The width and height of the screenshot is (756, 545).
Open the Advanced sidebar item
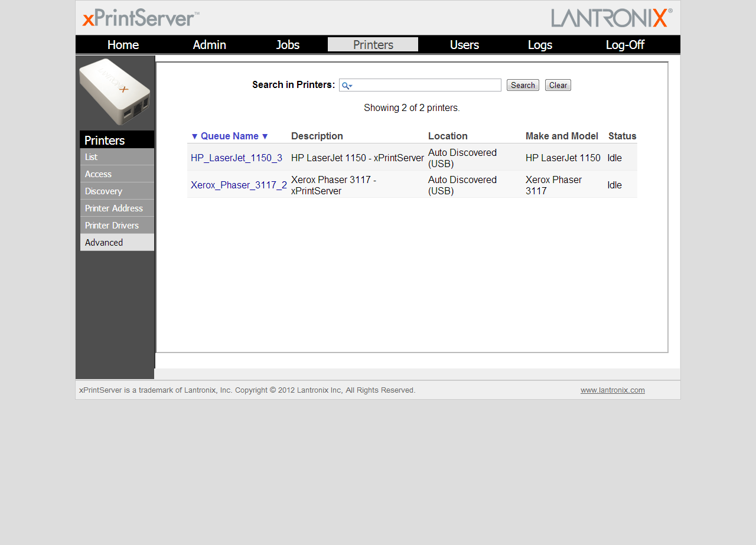tap(117, 243)
